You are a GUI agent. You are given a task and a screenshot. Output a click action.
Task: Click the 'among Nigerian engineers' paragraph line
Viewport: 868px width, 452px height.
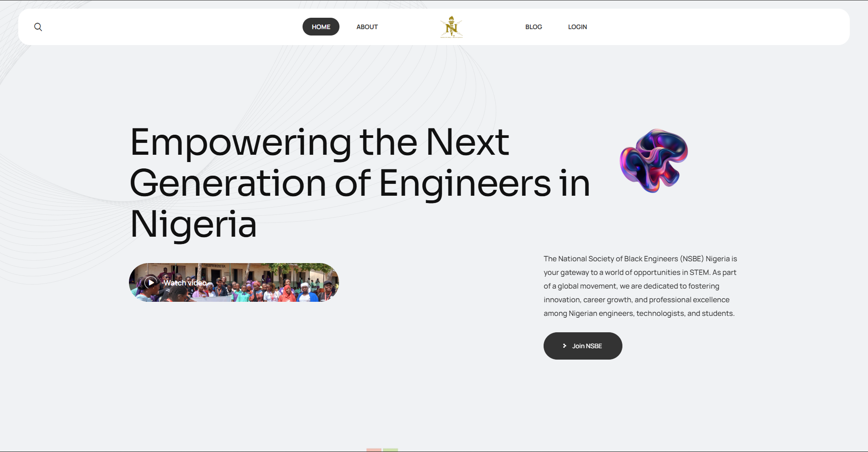(638, 313)
